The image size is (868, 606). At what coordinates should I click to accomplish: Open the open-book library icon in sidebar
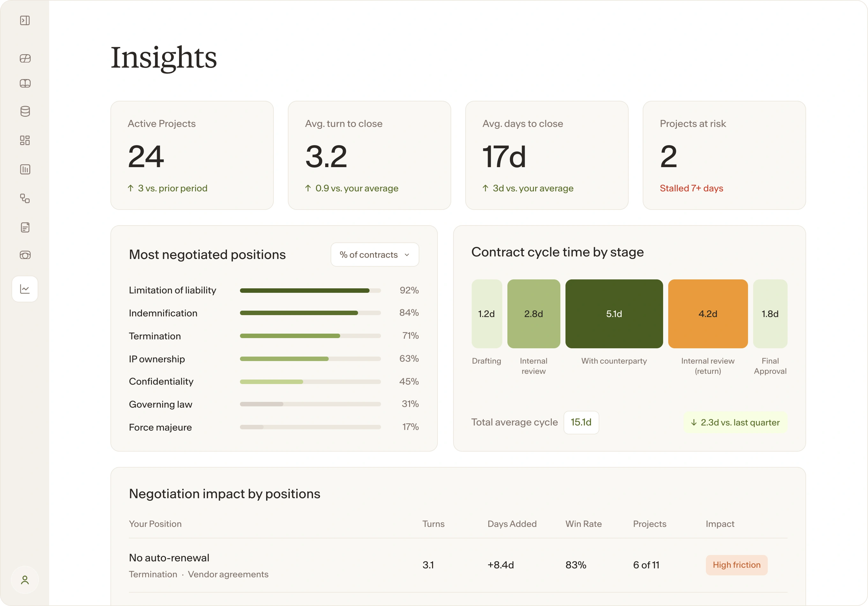pyautogui.click(x=25, y=84)
